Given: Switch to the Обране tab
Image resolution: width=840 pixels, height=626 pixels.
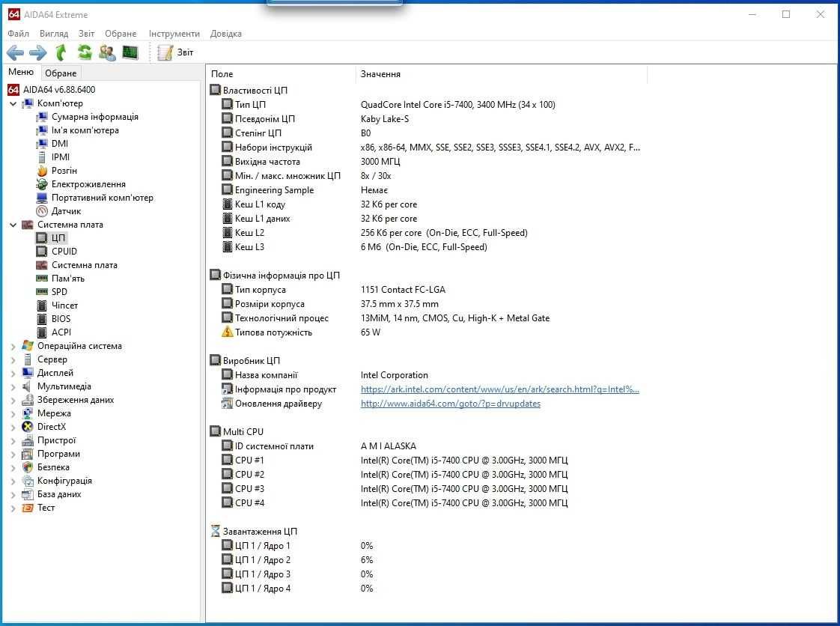Looking at the screenshot, I should click(x=61, y=73).
